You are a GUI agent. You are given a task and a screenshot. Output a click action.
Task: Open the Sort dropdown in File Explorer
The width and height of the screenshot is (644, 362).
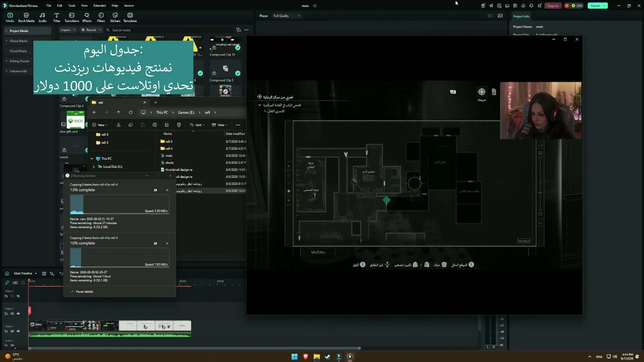pos(198,125)
